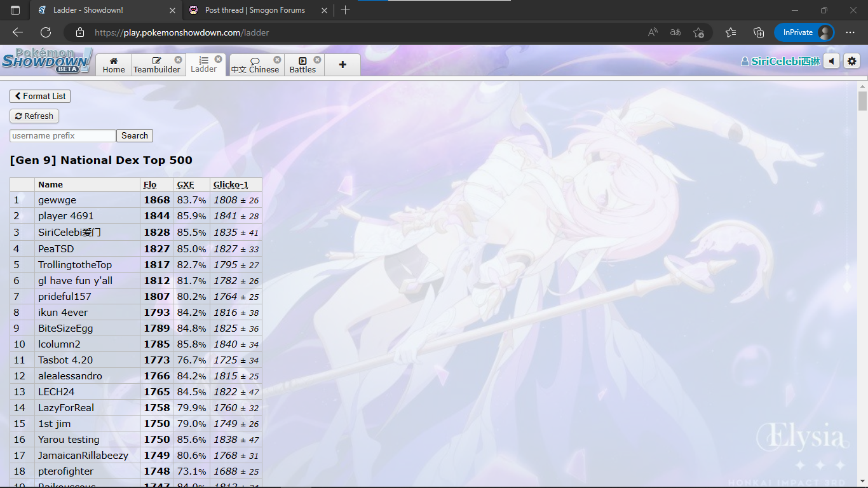
Task: Click the Elo column header
Action: [150, 184]
